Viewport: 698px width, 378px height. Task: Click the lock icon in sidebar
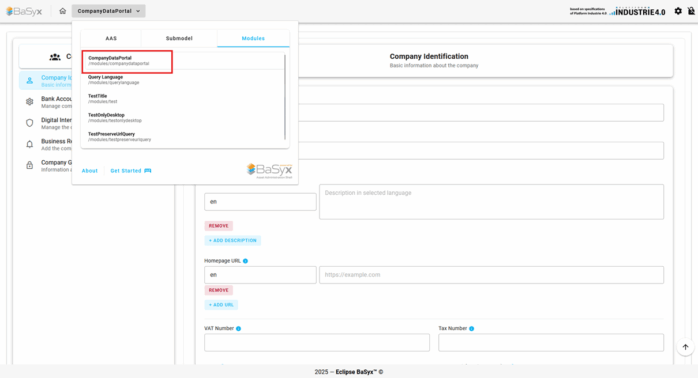[x=29, y=165]
